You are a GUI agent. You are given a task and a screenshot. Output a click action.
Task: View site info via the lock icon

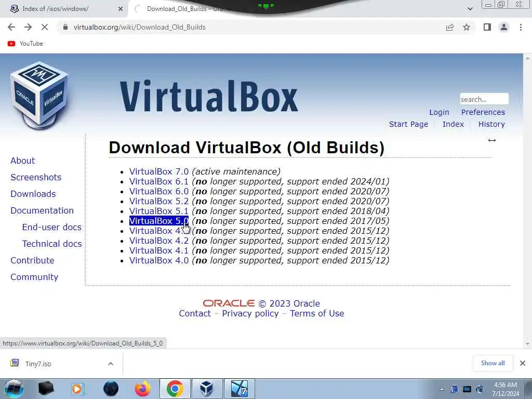click(65, 27)
